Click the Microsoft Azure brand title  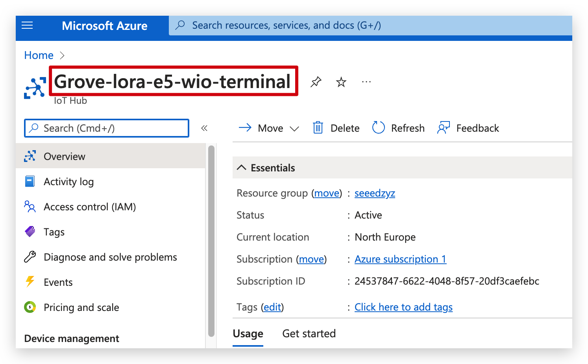point(105,26)
